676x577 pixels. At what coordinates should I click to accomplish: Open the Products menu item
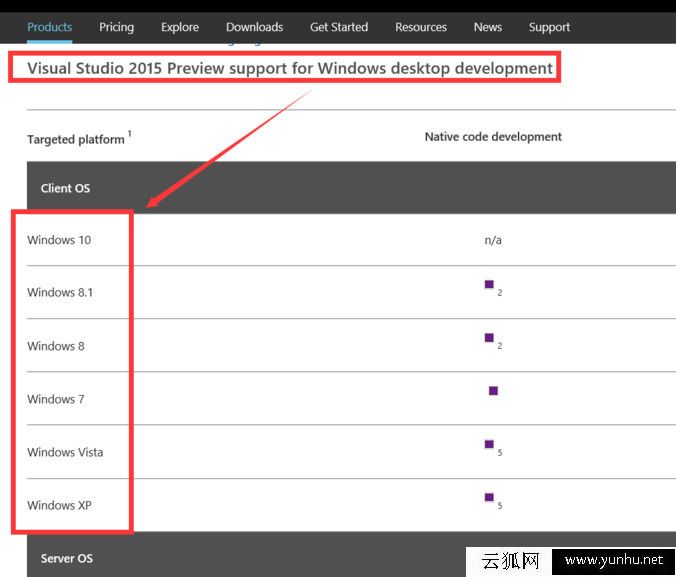click(49, 27)
